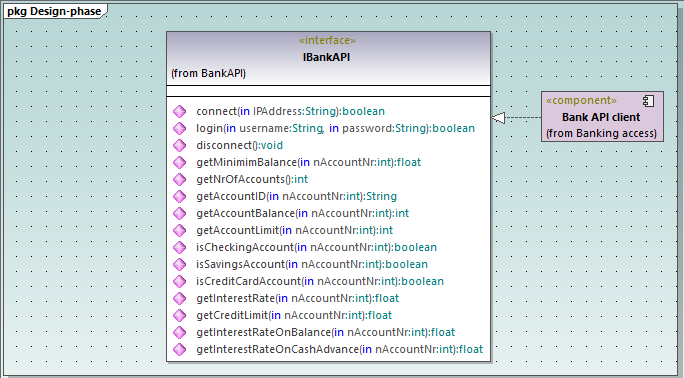
Task: Select the icon beside getNrOfAccounts operation
Action: point(179,179)
